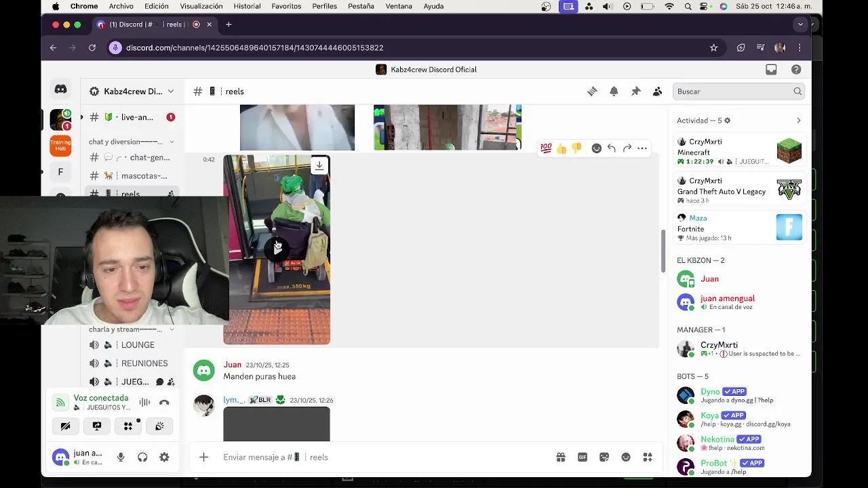Open more message options with three dots
The image size is (868, 488).
click(x=642, y=148)
